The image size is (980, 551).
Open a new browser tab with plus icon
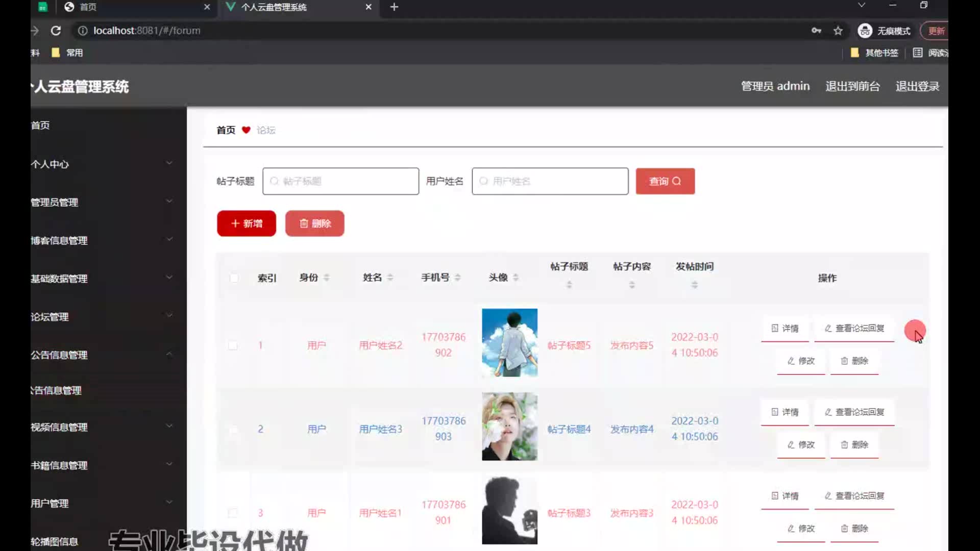394,7
